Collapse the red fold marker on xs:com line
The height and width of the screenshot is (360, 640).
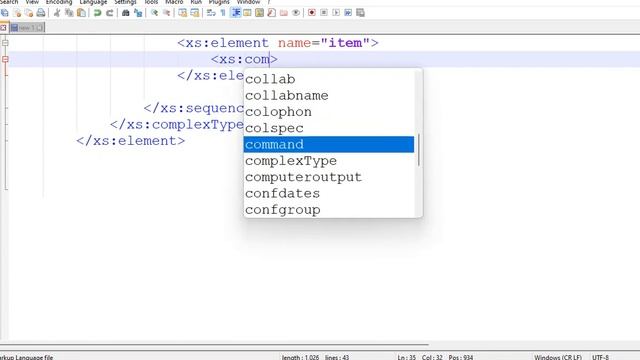point(5,59)
